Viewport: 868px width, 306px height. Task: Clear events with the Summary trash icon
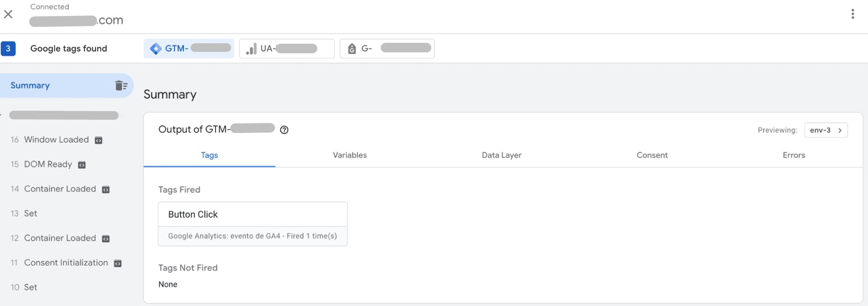tap(121, 85)
